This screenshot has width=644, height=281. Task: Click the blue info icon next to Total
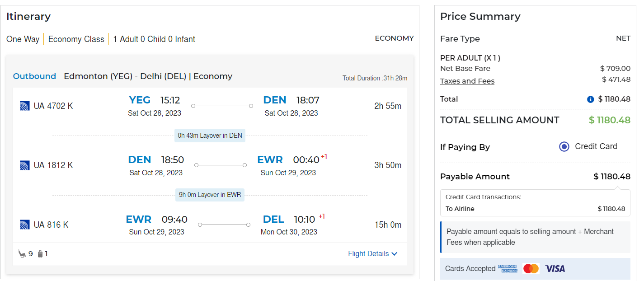(590, 99)
